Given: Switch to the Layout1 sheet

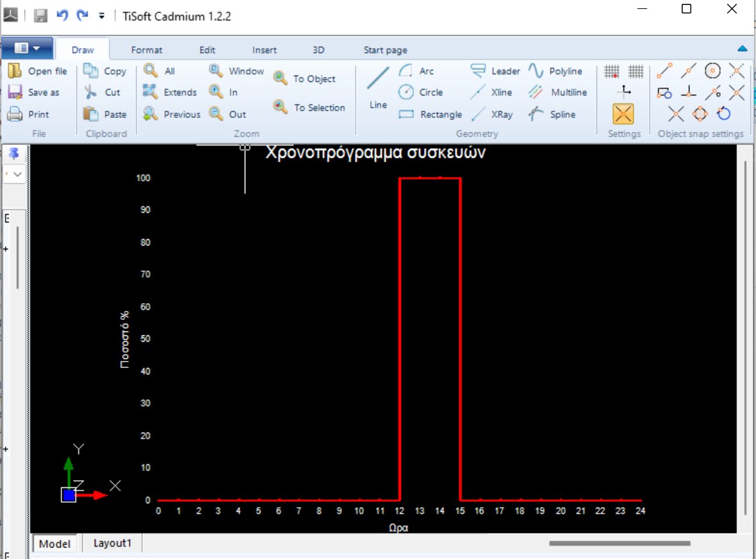Looking at the screenshot, I should pos(112,543).
